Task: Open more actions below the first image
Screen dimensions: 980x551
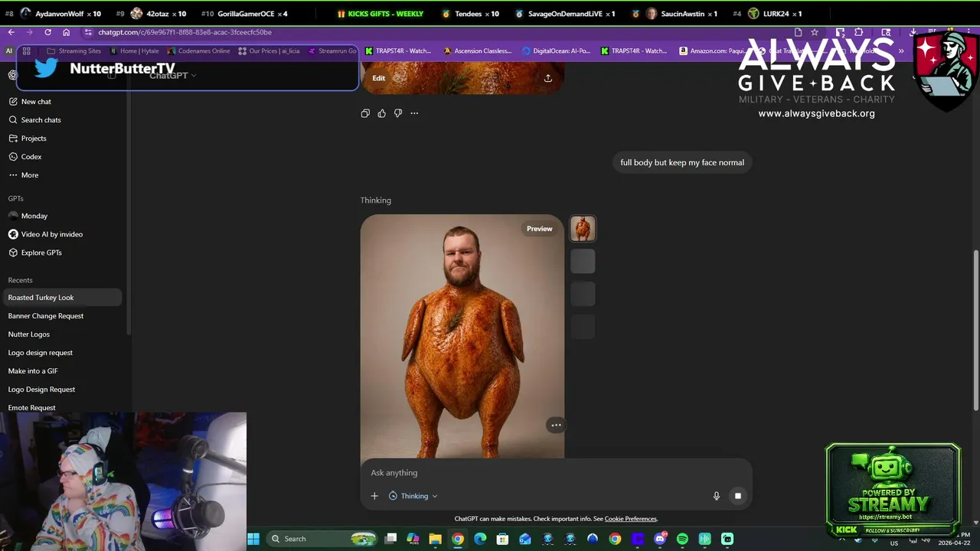Action: (414, 113)
